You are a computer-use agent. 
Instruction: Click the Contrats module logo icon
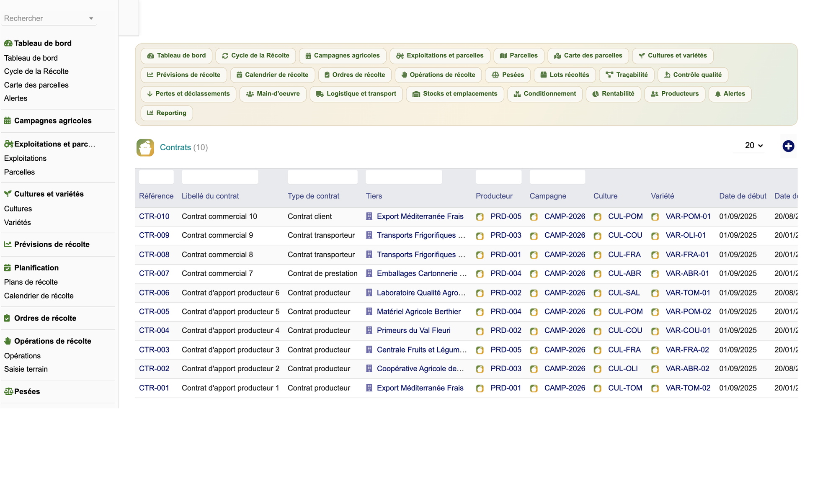(x=145, y=147)
